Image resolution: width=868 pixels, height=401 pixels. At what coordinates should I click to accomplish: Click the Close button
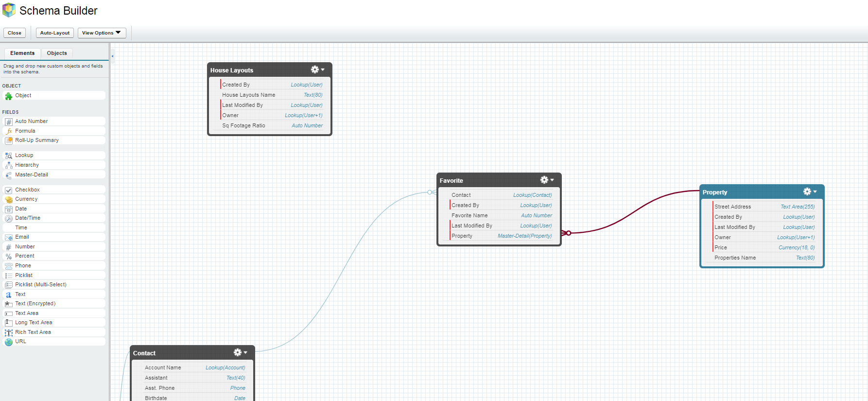[x=15, y=33]
